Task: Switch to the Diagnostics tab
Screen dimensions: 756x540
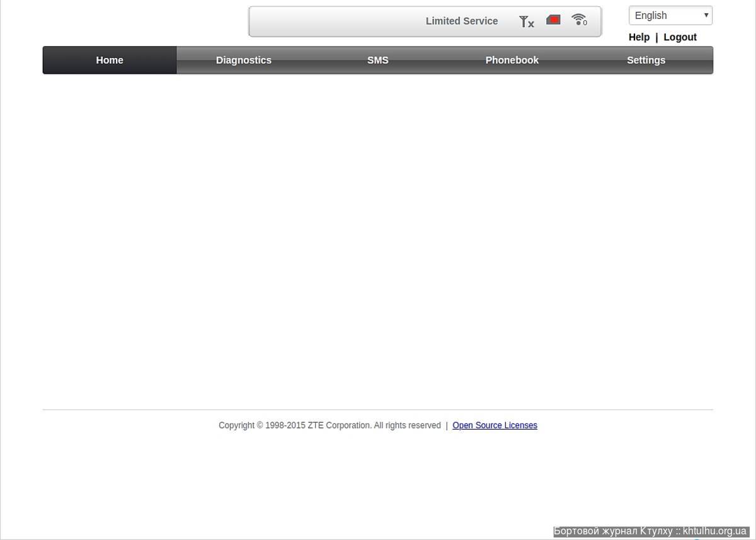Action: 244,60
